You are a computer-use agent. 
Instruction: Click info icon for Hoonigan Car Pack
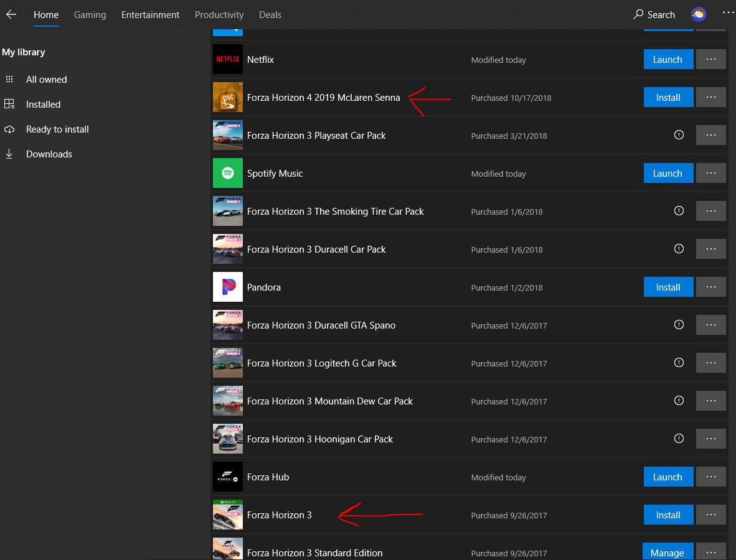tap(679, 439)
